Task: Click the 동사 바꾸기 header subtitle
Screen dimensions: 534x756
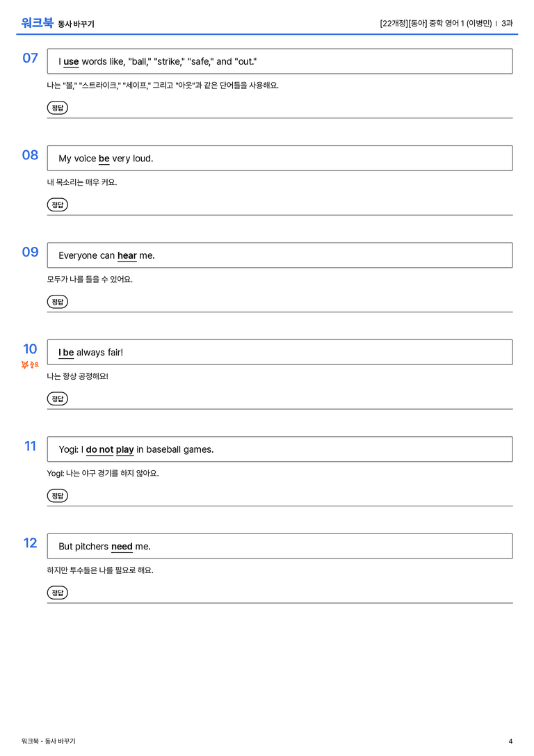Action: 76,24
